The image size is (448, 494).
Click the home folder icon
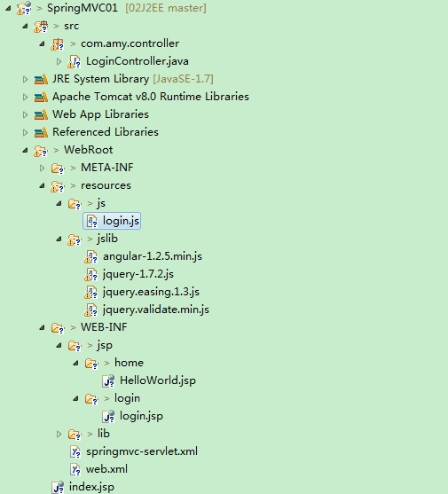point(91,364)
